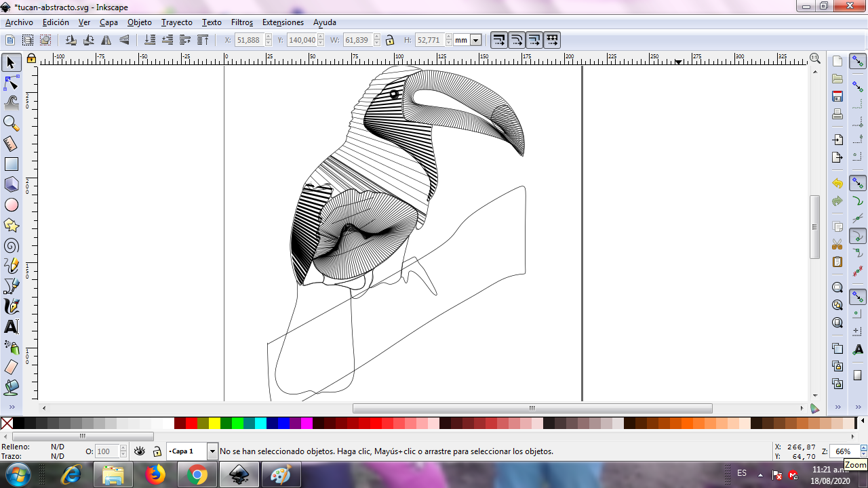Expand the commands bar overflow chevron
This screenshot has width=868, height=488.
[837, 407]
